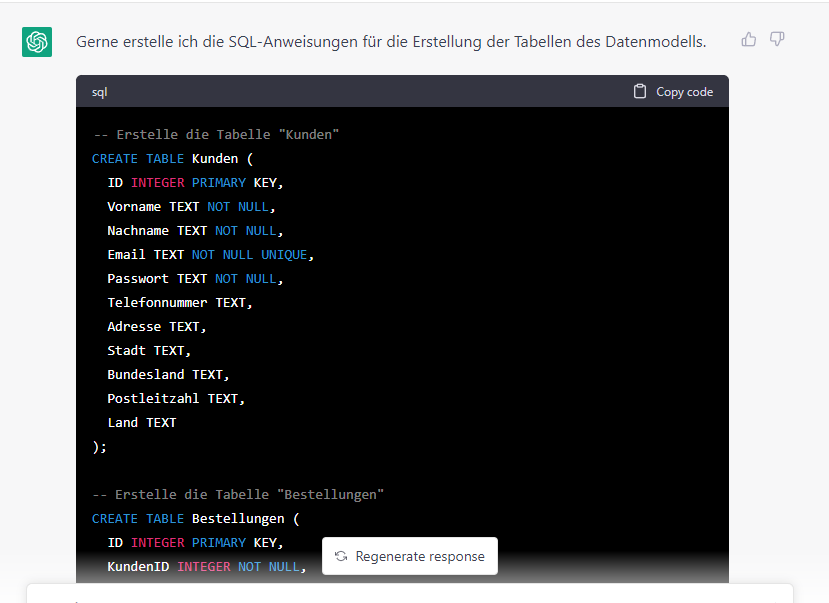The height and width of the screenshot is (603, 829).
Task: Click the clipboard icon in code header
Action: coord(640,91)
